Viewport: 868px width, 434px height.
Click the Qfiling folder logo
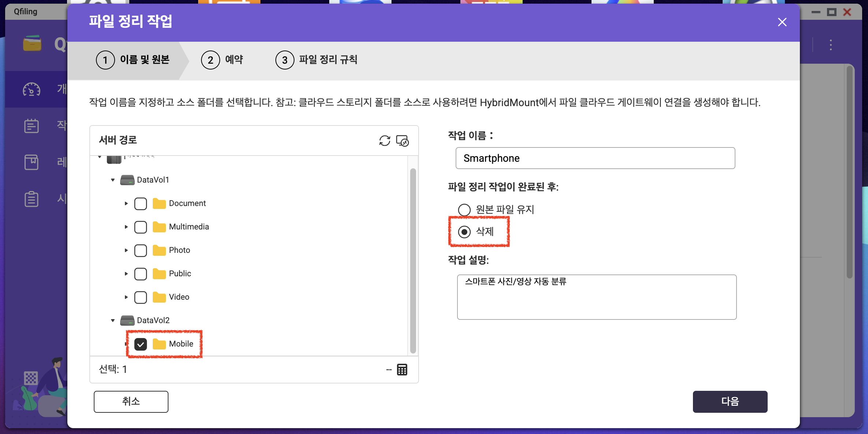click(x=32, y=44)
